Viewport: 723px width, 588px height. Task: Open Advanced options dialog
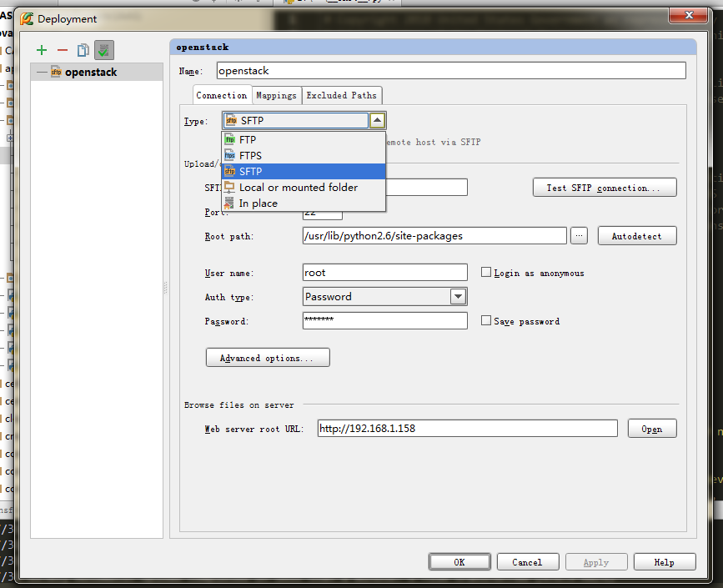point(268,358)
